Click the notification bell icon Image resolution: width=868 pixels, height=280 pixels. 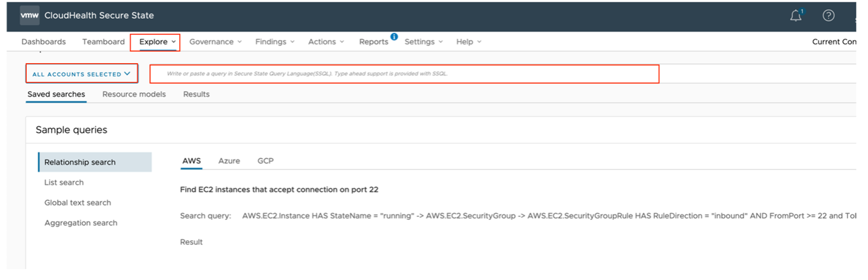tap(796, 16)
